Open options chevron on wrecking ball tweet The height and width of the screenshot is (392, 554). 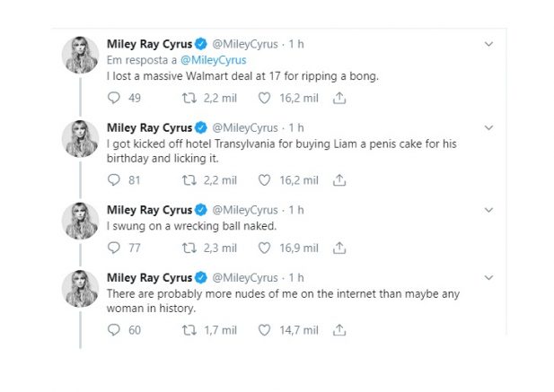coord(488,210)
